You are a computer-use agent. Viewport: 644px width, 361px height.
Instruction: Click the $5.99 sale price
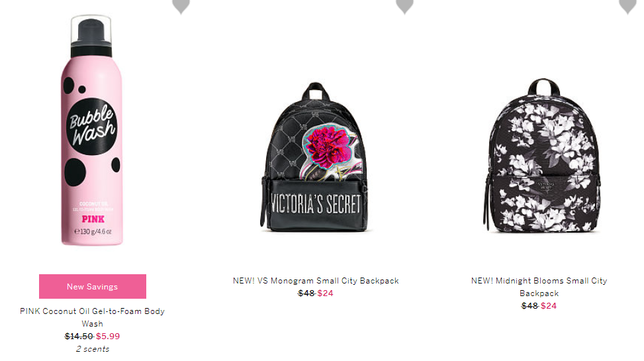[108, 336]
